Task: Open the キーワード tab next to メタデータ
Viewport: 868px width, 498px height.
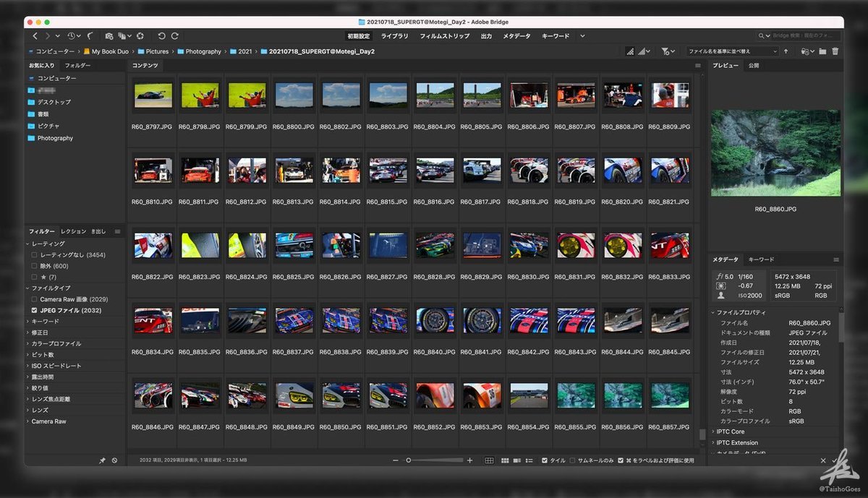Action: tap(761, 259)
